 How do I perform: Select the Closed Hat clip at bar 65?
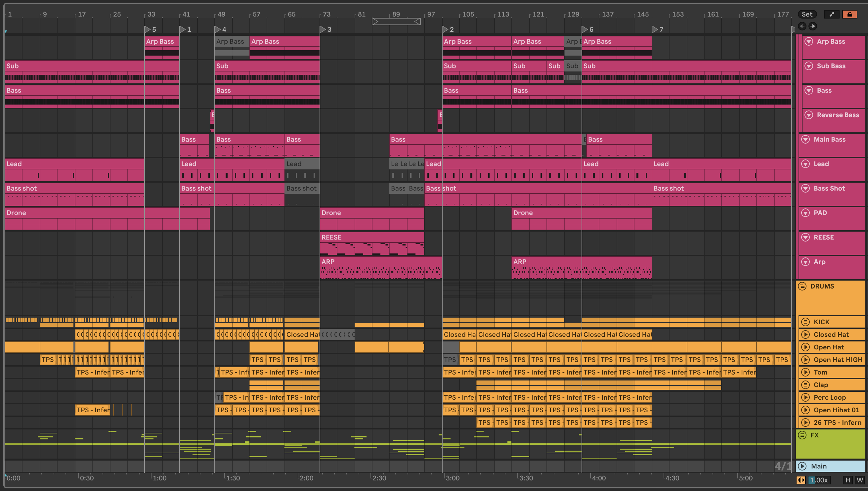pyautogui.click(x=302, y=335)
